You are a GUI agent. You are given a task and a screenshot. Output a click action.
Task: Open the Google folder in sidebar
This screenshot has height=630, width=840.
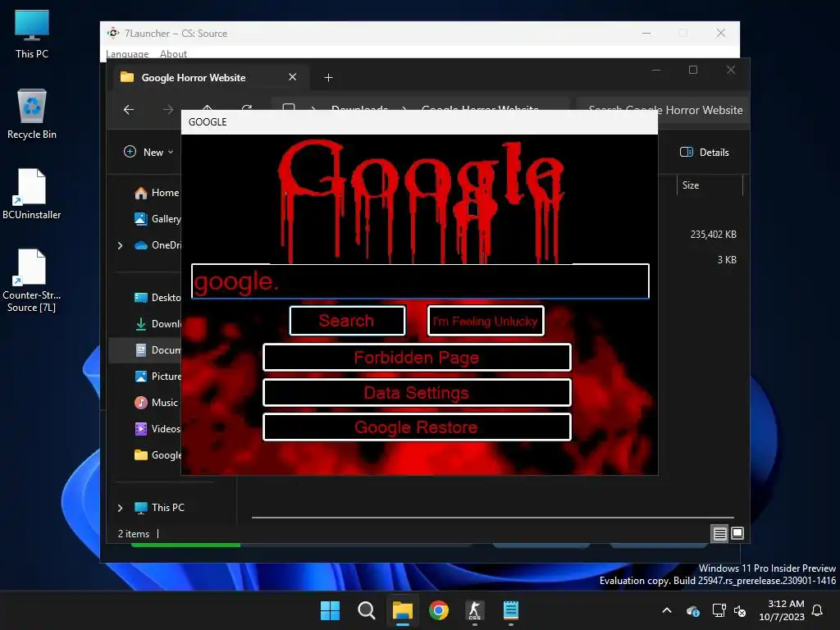pyautogui.click(x=157, y=454)
